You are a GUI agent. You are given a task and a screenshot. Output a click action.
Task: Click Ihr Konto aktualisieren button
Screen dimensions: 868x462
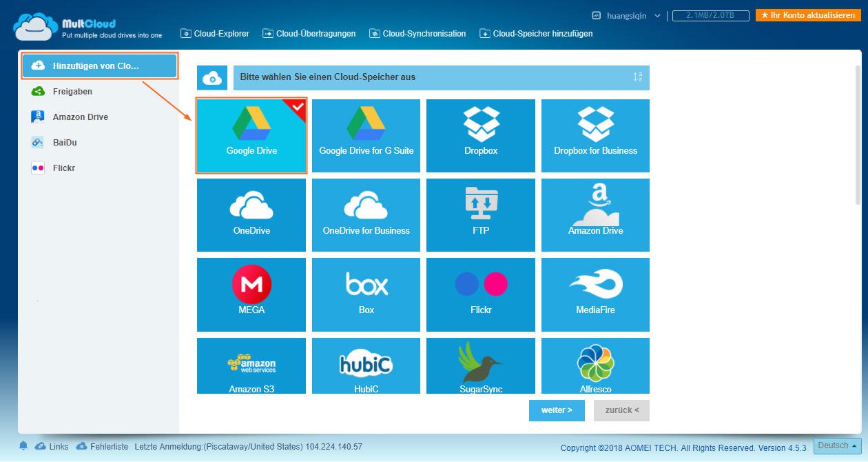(808, 15)
